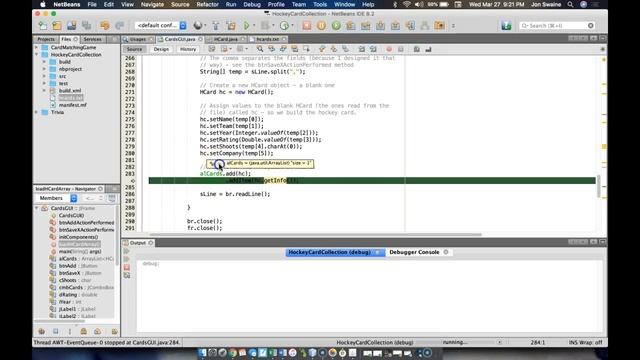Click the editor Find Selection magnifier icon
Image resolution: width=640 pixels, height=360 pixels.
tap(260, 49)
